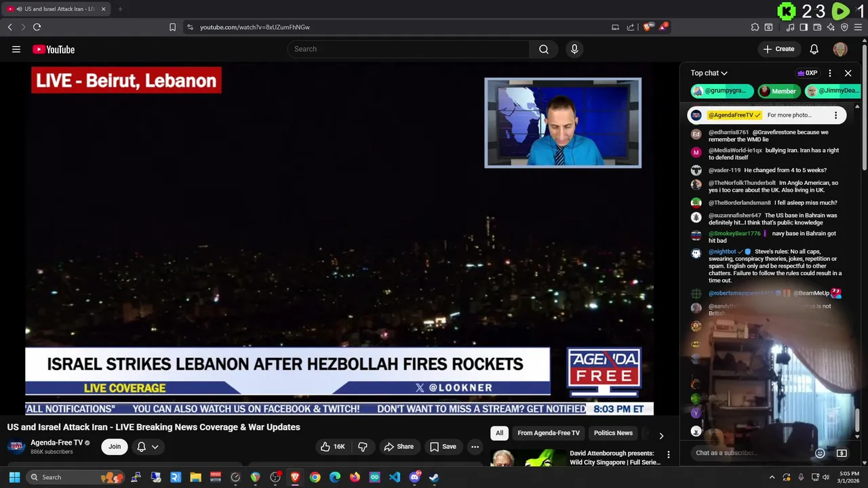Open the 0XP crown badge

pos(807,73)
